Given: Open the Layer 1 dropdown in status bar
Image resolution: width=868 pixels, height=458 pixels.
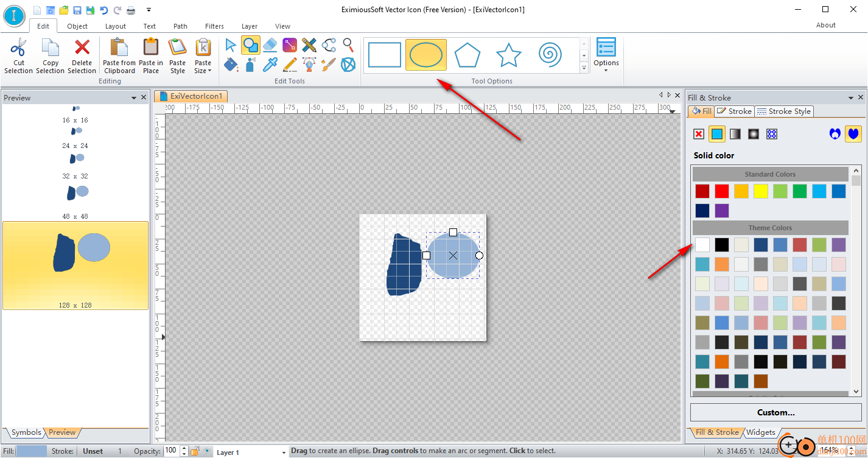Looking at the screenshot, I should tap(284, 453).
